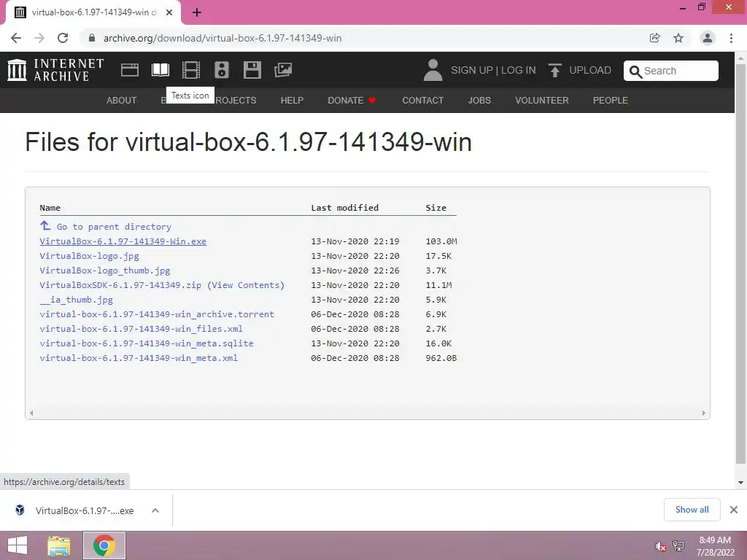Image resolution: width=747 pixels, height=560 pixels.
Task: Open the Chrome profile icon
Action: [x=708, y=38]
